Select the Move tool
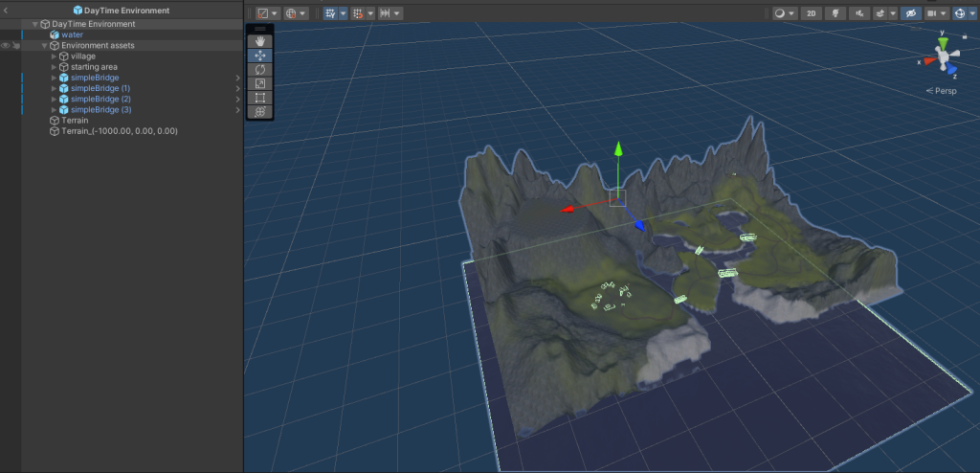980x473 pixels. (x=259, y=56)
